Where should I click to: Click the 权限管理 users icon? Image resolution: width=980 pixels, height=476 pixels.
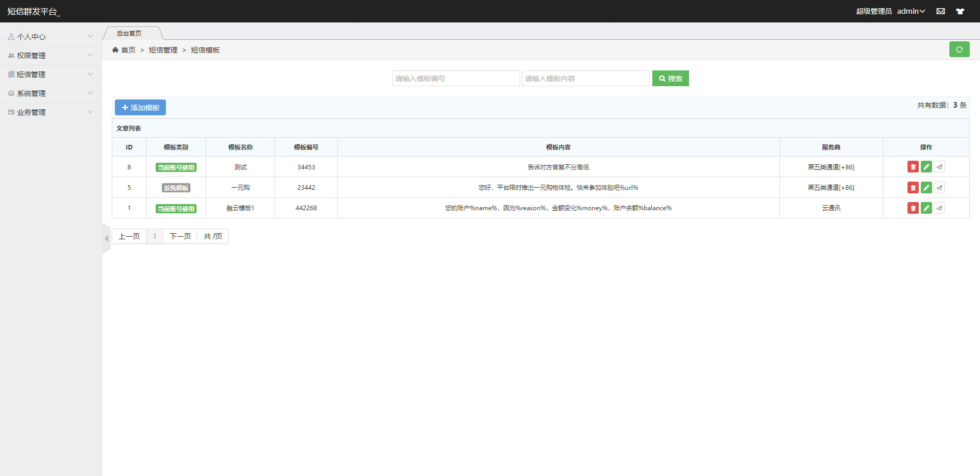[x=11, y=56]
